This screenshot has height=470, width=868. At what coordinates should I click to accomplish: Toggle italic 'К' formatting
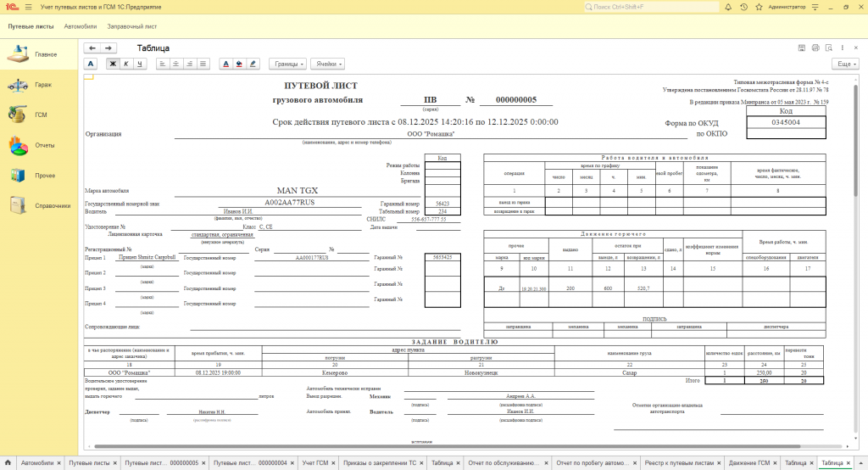126,64
